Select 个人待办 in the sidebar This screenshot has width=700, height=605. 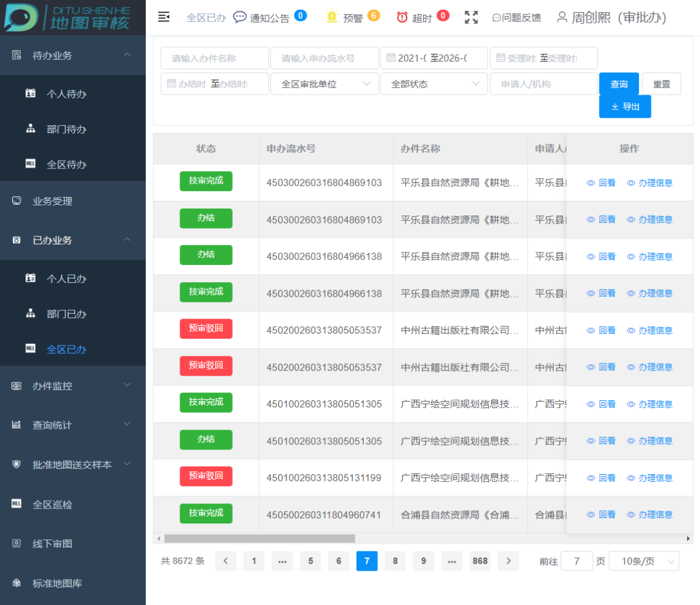(66, 94)
